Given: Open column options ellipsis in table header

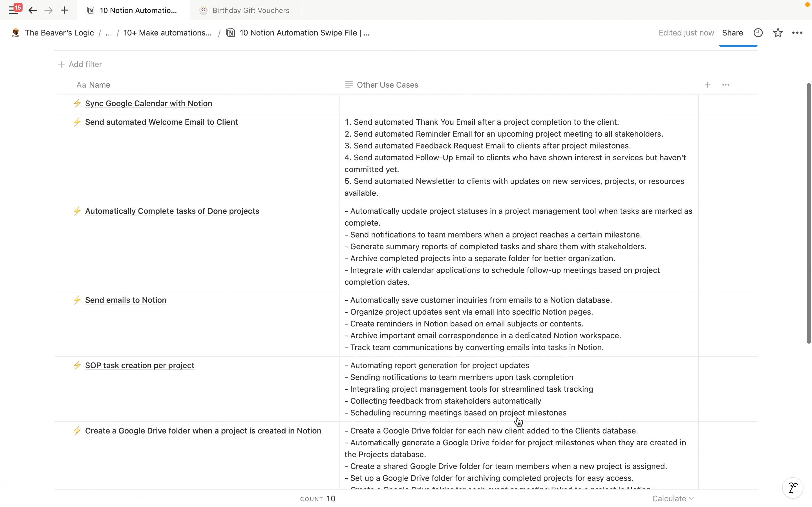Looking at the screenshot, I should click(x=726, y=85).
